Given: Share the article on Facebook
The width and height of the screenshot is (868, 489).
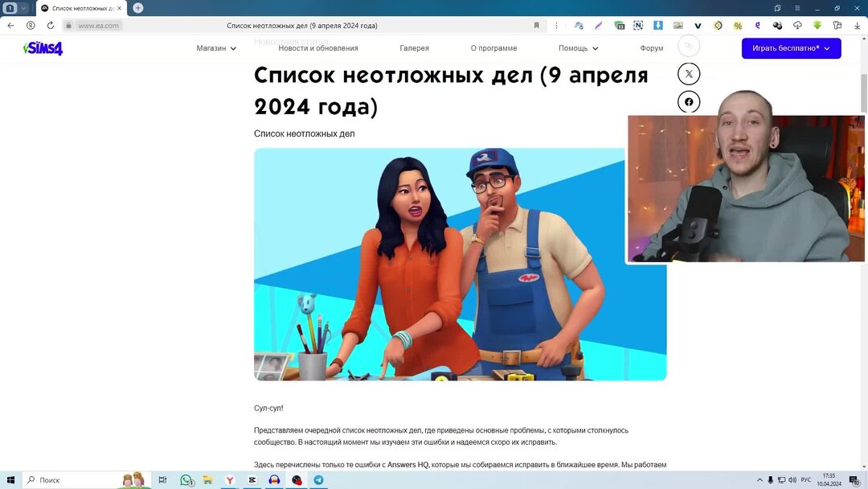Looking at the screenshot, I should (x=689, y=102).
